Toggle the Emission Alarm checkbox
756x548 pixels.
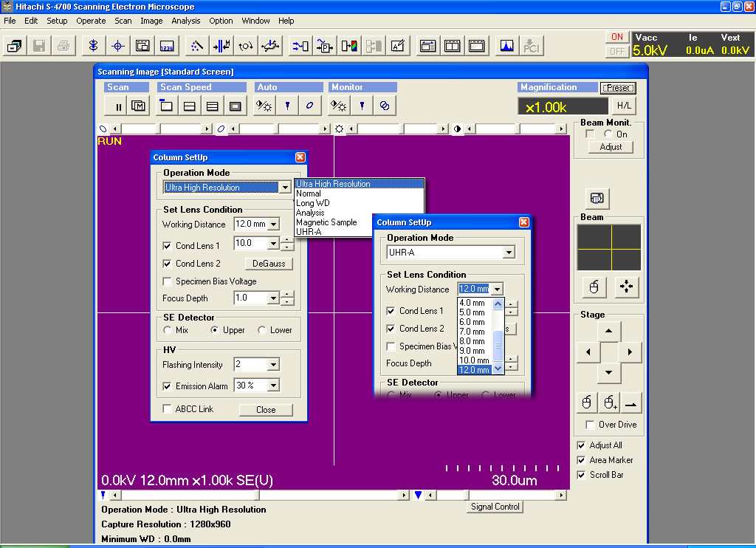(x=168, y=386)
